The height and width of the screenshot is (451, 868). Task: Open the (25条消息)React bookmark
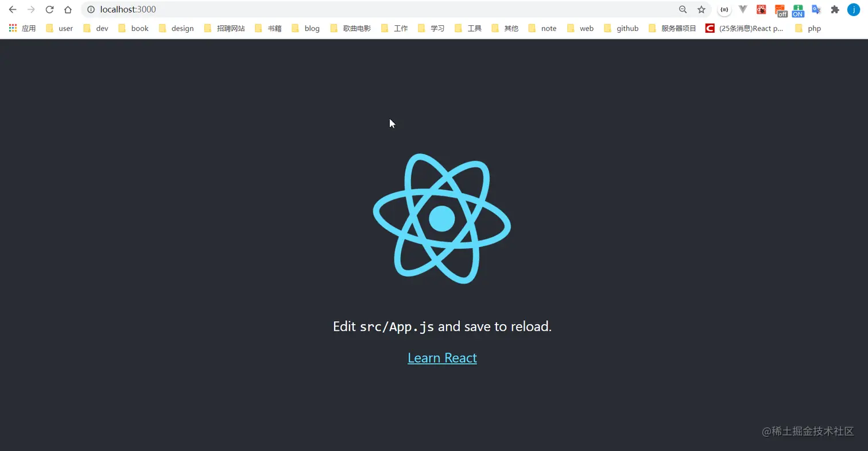coord(745,28)
